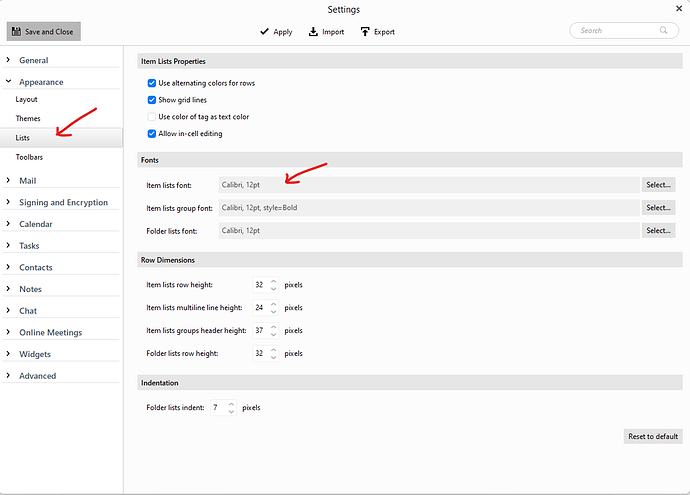Increase Item lists row height value

pos(273,281)
